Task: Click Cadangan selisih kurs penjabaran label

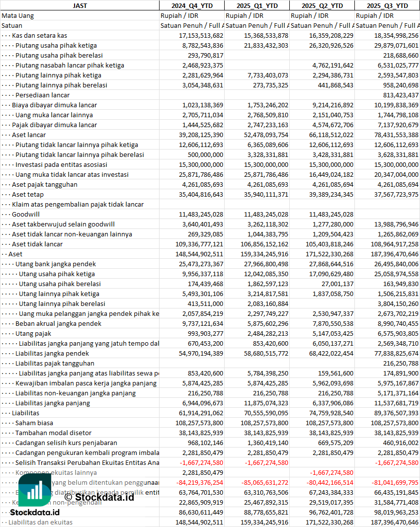Action: tap(66, 443)
